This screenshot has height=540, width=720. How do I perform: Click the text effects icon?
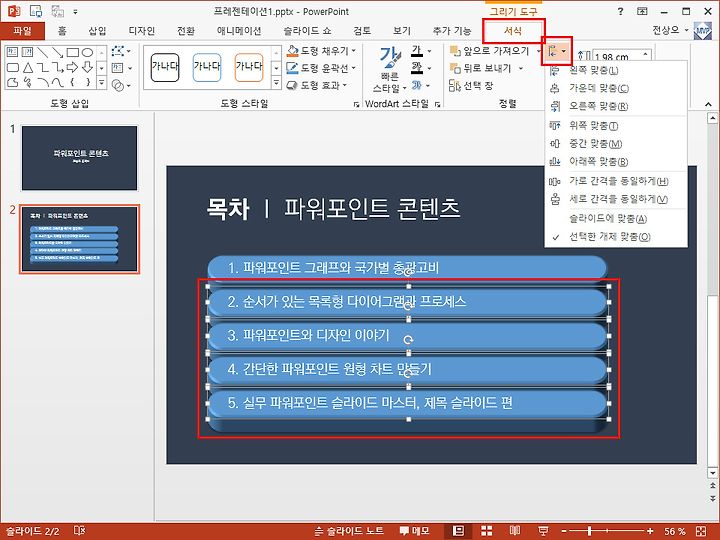417,85
